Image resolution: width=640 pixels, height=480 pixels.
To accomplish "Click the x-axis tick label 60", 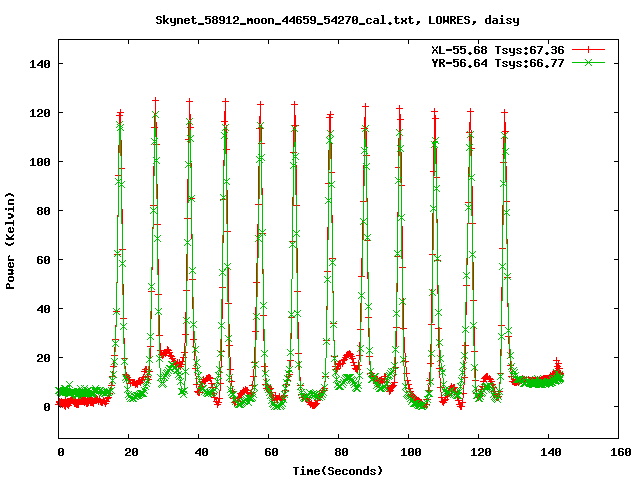I will (271, 452).
